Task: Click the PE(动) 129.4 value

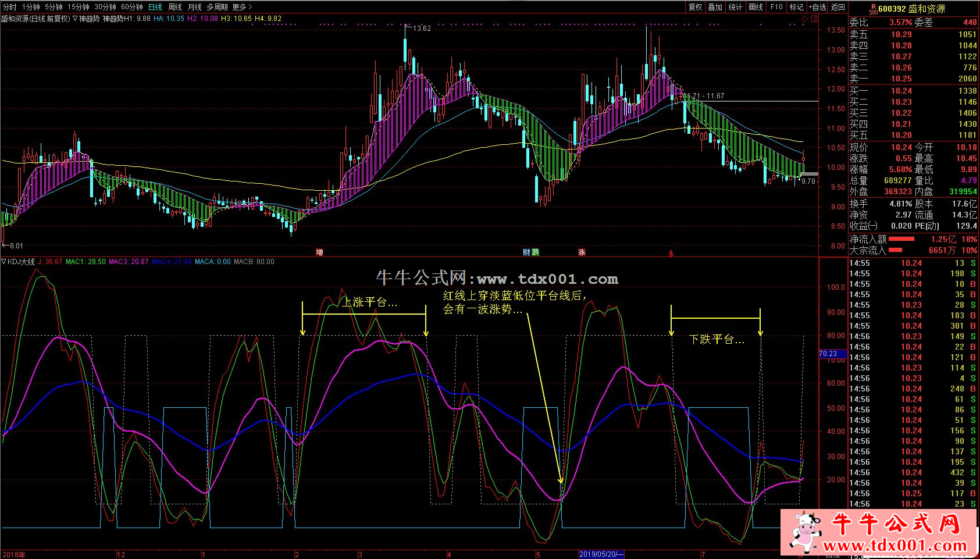Action: pos(967,226)
